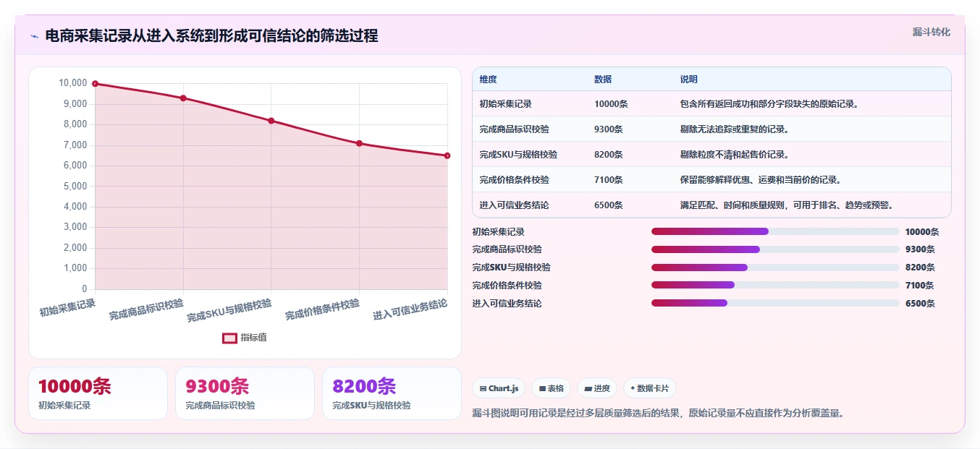Click the description 剔除无法追踪或重复的记录
The image size is (980, 449).
pos(735,129)
